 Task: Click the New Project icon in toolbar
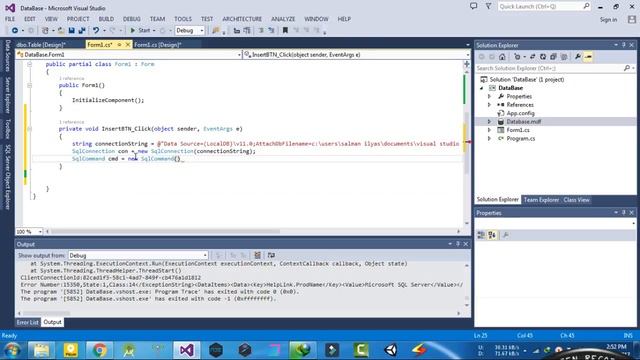(x=45, y=31)
